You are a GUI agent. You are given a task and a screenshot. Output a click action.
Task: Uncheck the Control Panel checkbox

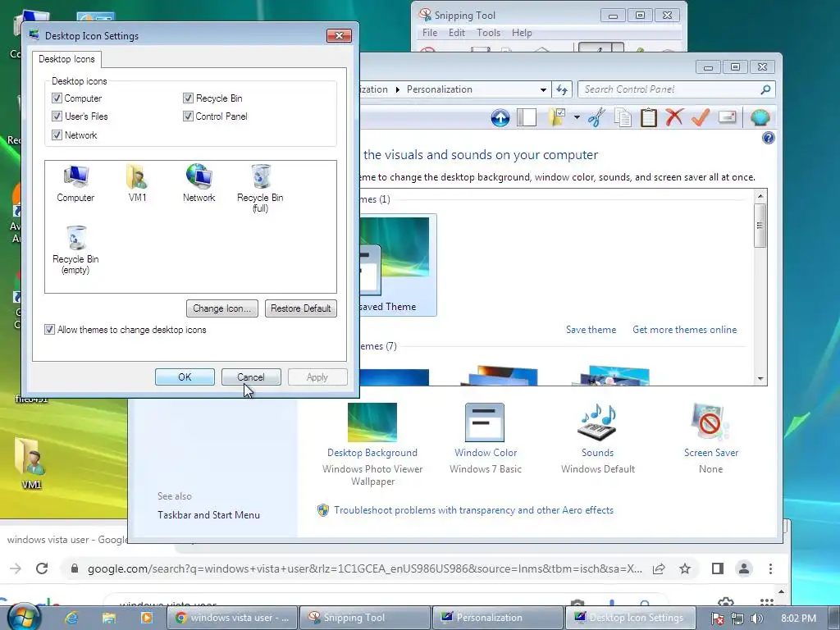coord(188,116)
